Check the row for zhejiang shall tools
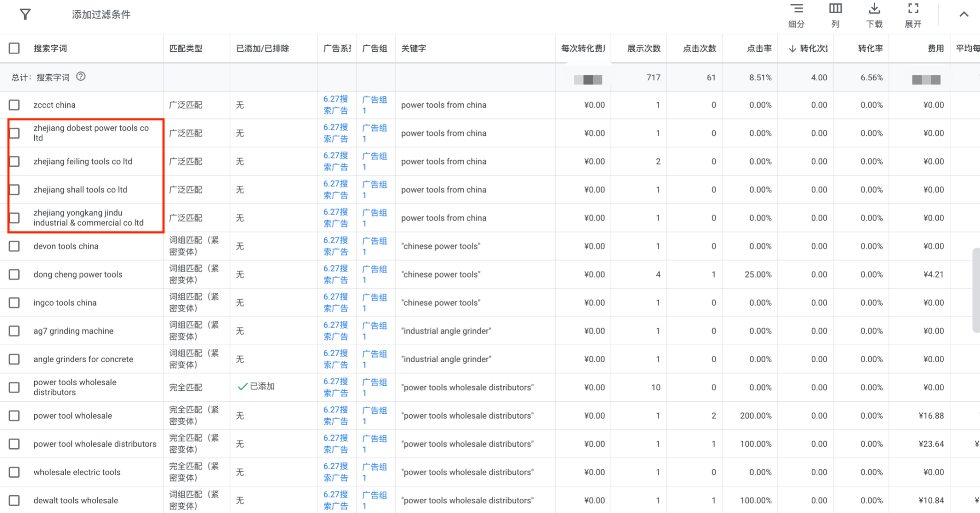The image size is (980, 513). click(x=14, y=190)
